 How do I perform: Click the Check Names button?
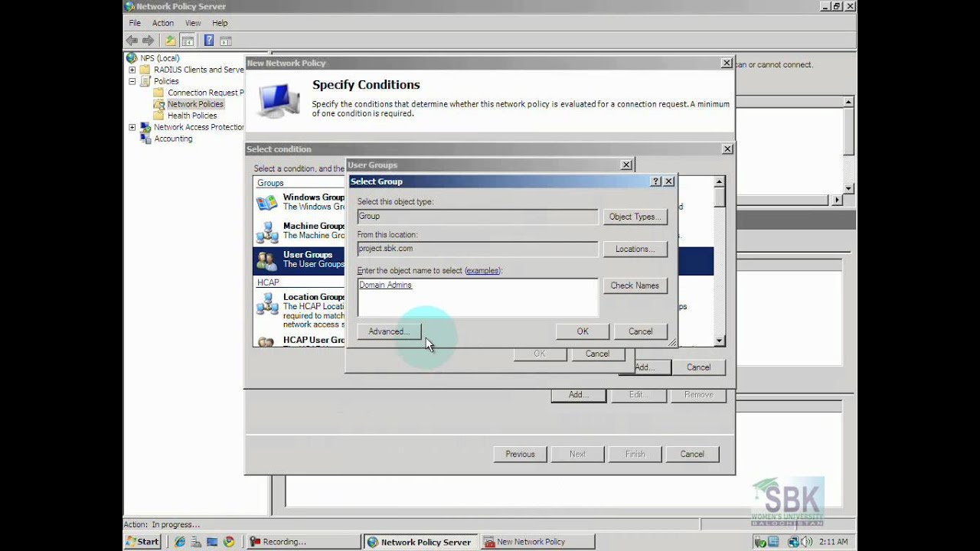click(634, 285)
